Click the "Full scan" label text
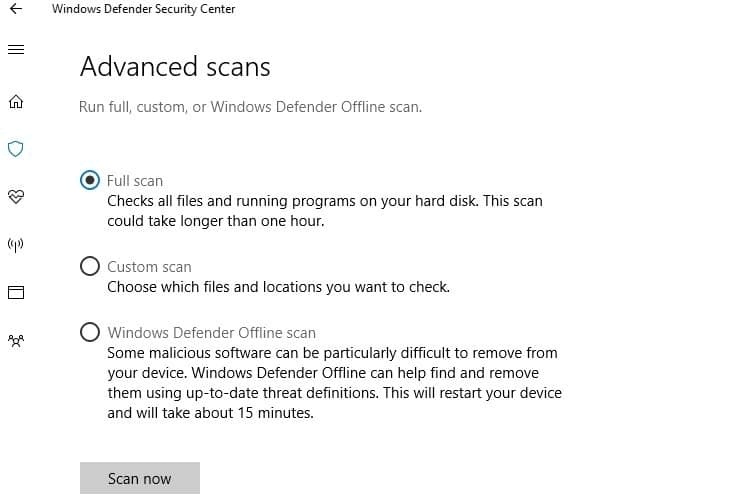Screen dimensions: 746x497 click(135, 181)
